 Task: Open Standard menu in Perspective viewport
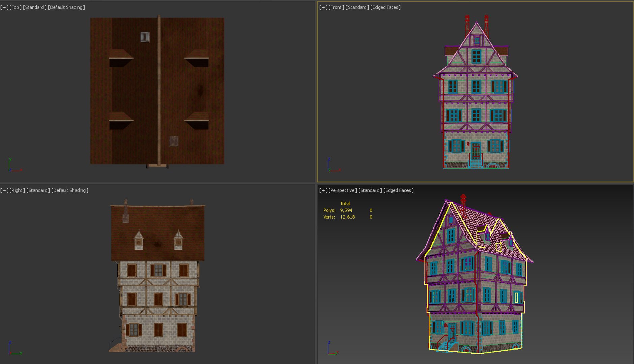(370, 190)
